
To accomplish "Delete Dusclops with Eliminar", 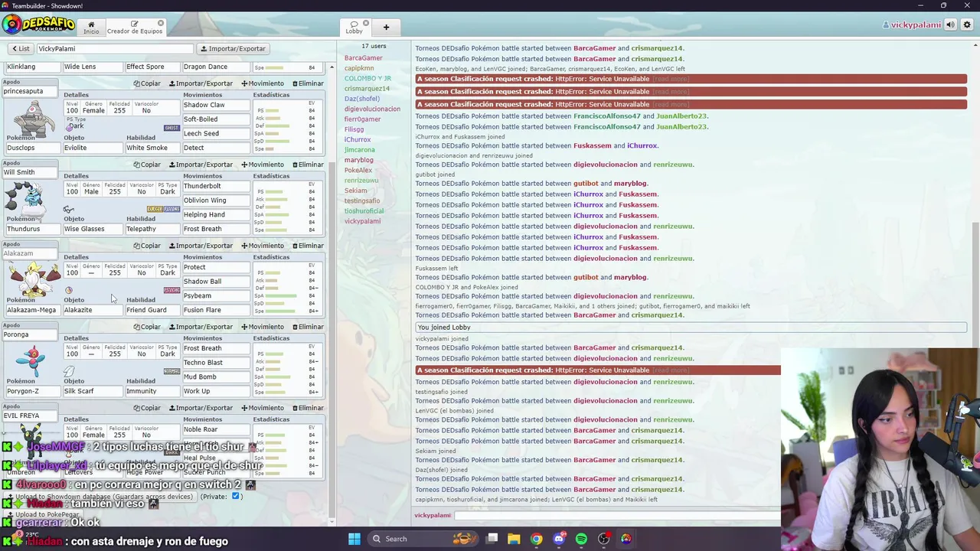I will [x=307, y=83].
